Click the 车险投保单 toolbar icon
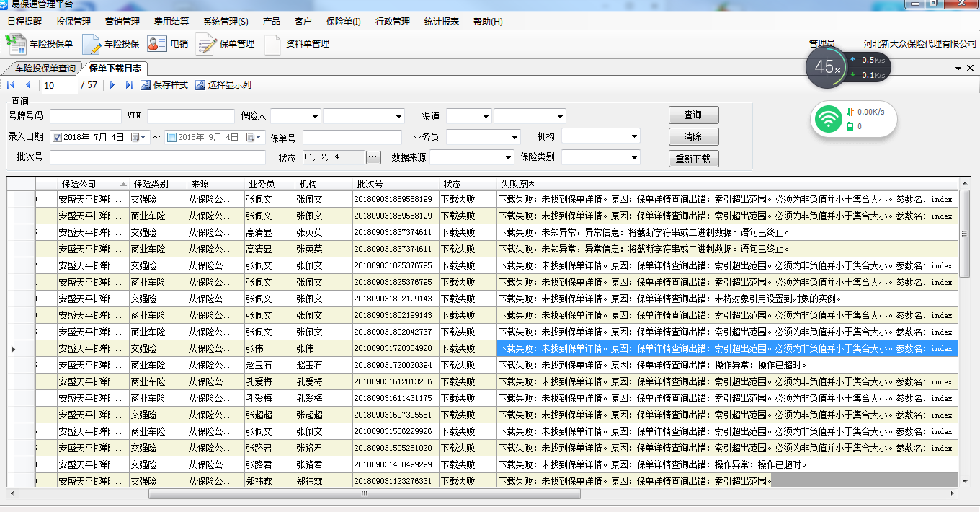Image resolution: width=980 pixels, height=512 pixels. tap(17, 44)
